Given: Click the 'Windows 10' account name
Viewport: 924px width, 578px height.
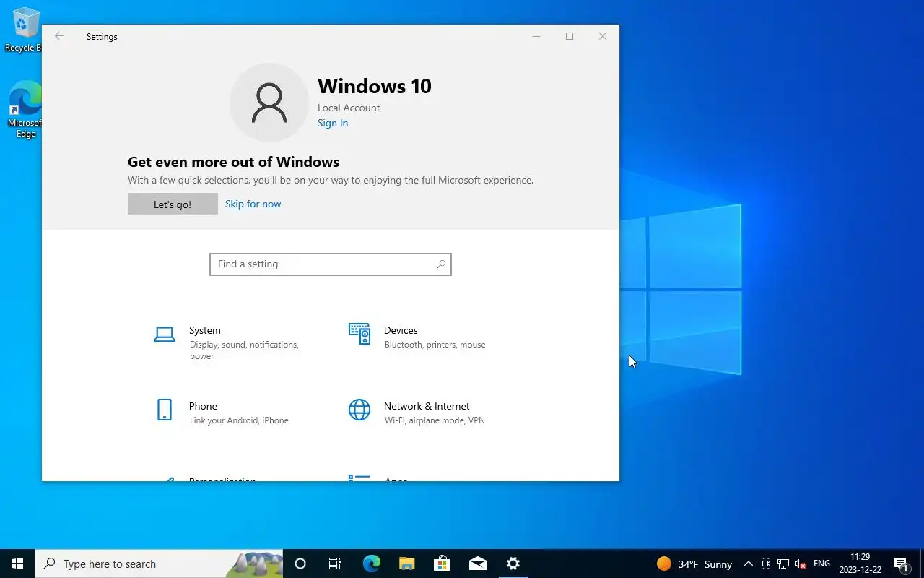Looking at the screenshot, I should click(x=375, y=86).
